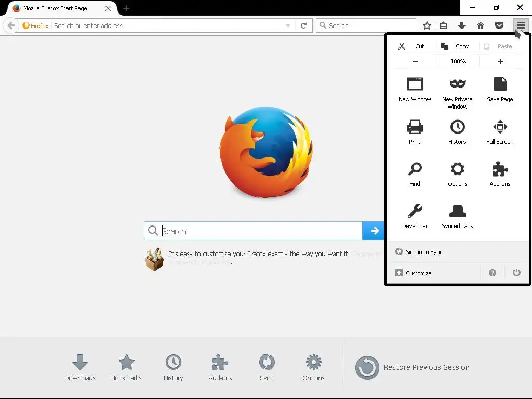This screenshot has width=532, height=399.
Task: Open History shortcut at page bottom
Action: [173, 368]
